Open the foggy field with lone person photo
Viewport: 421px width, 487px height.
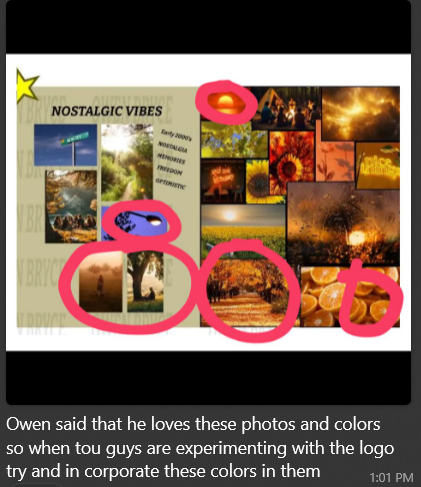tap(101, 282)
